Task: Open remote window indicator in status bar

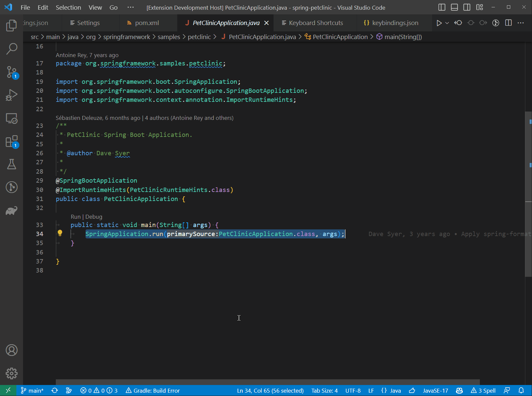Action: click(x=8, y=390)
